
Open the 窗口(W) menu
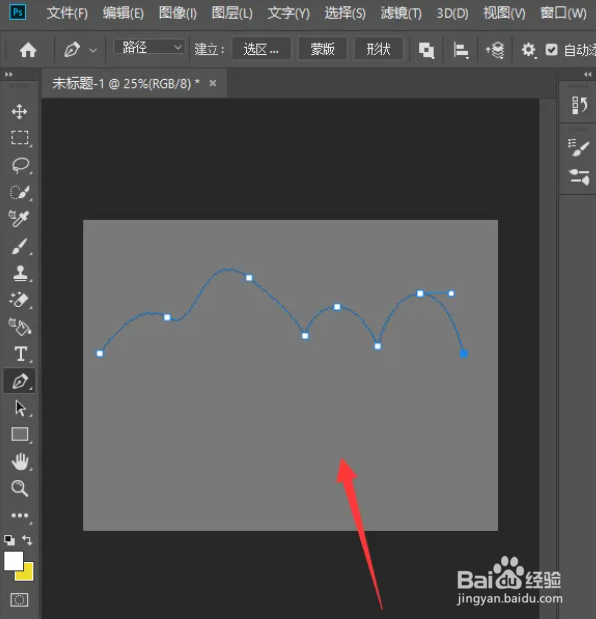pos(563,13)
